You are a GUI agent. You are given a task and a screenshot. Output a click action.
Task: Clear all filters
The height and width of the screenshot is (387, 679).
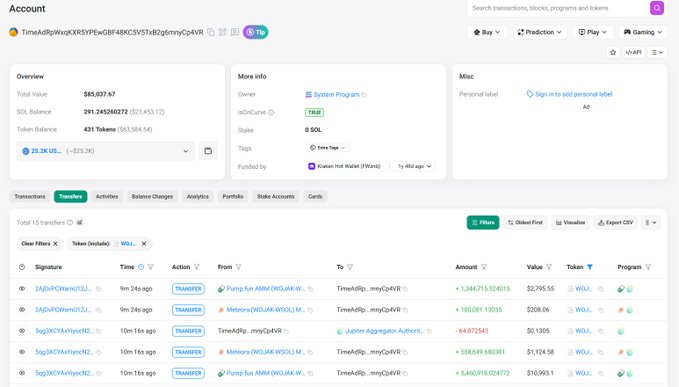point(39,244)
